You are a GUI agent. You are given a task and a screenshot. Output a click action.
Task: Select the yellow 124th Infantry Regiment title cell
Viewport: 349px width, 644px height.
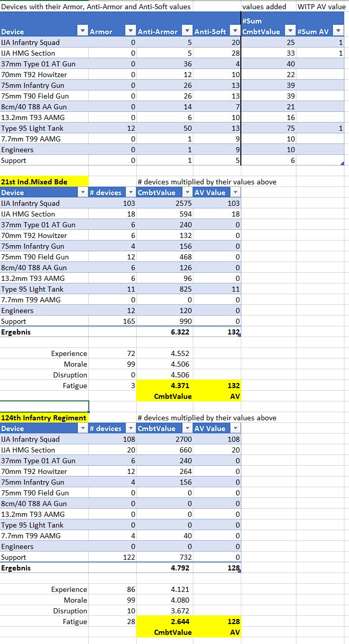pos(44,418)
